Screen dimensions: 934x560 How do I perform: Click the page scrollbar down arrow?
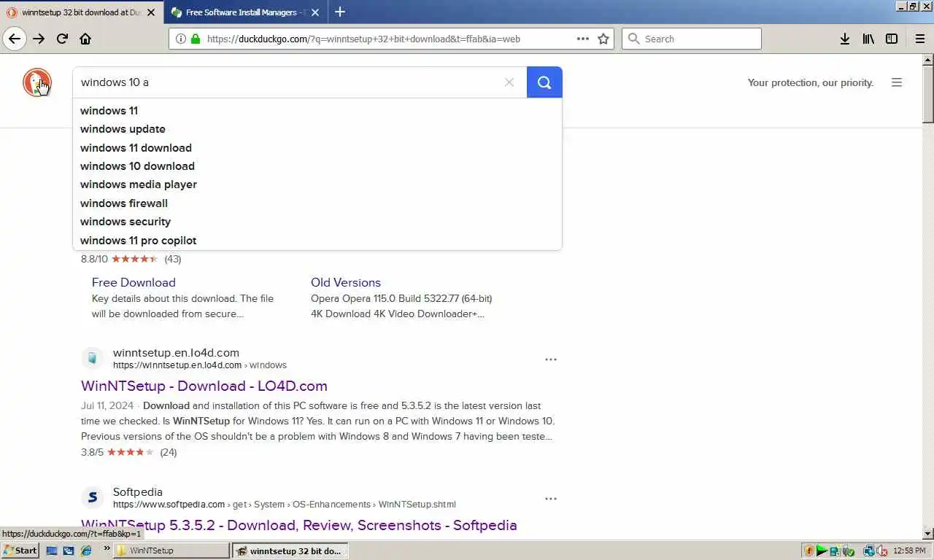pyautogui.click(x=928, y=534)
